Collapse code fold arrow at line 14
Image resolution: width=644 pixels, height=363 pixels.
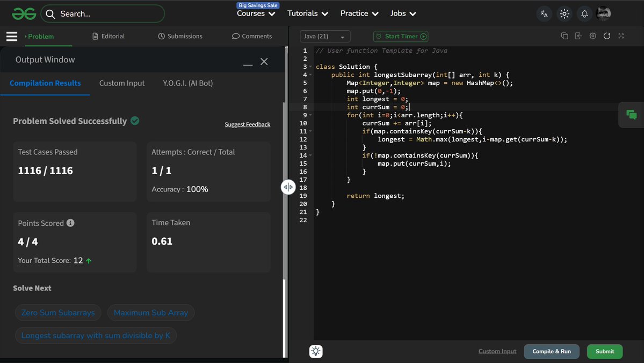[x=310, y=155]
